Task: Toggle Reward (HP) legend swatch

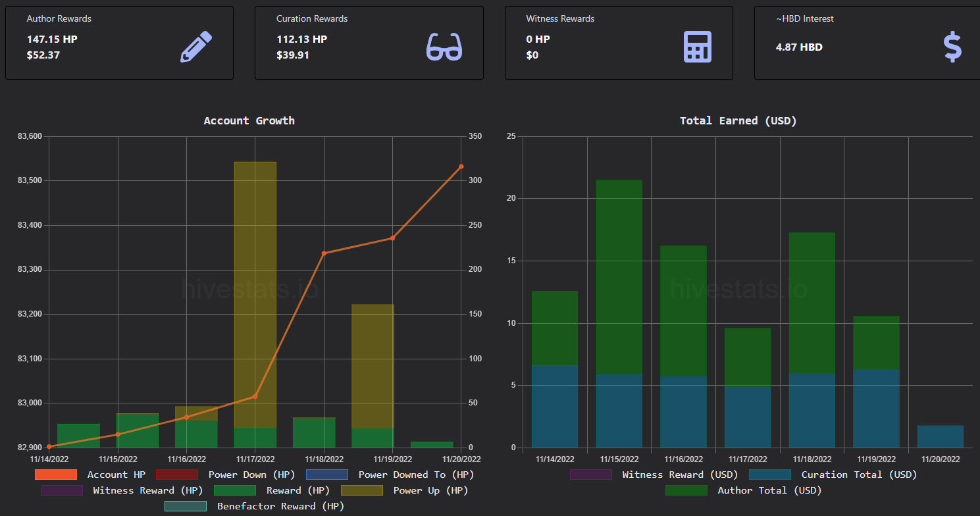Action: click(235, 490)
